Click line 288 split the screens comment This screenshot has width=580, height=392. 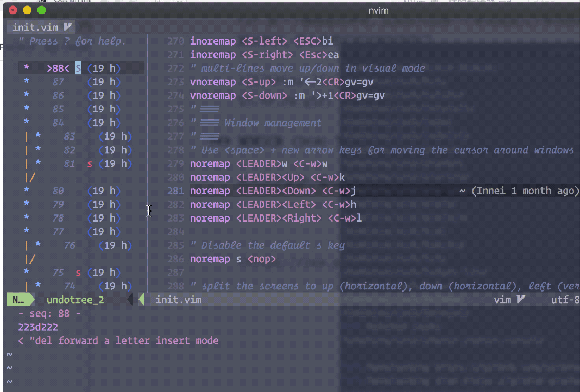pyautogui.click(x=384, y=286)
